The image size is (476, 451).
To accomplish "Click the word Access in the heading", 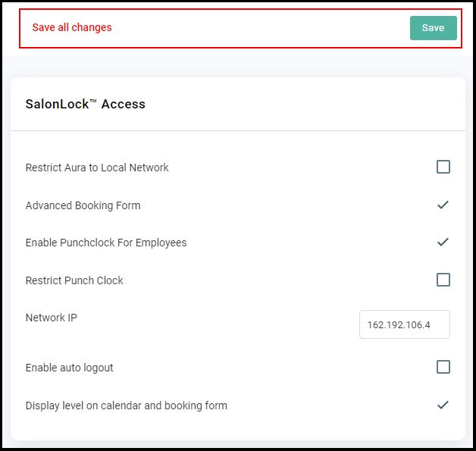I will coord(124,104).
